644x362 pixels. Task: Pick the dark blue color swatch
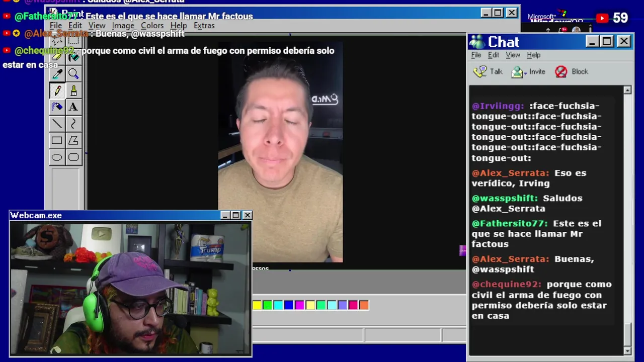pyautogui.click(x=288, y=305)
